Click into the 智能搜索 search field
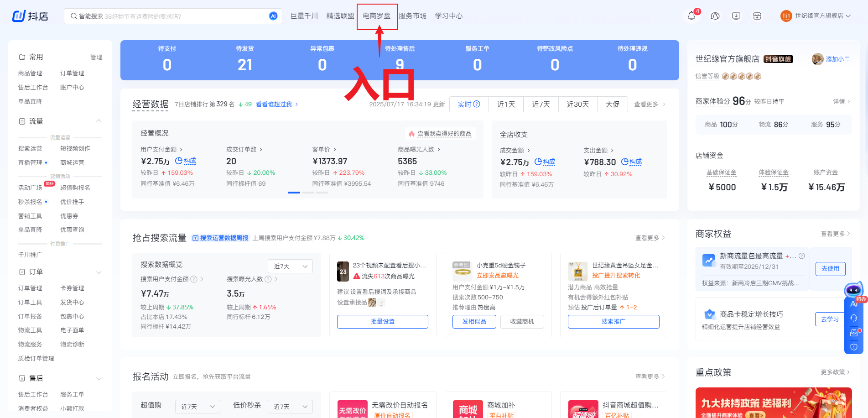Viewport: 868px width, 418px height. coord(173,16)
